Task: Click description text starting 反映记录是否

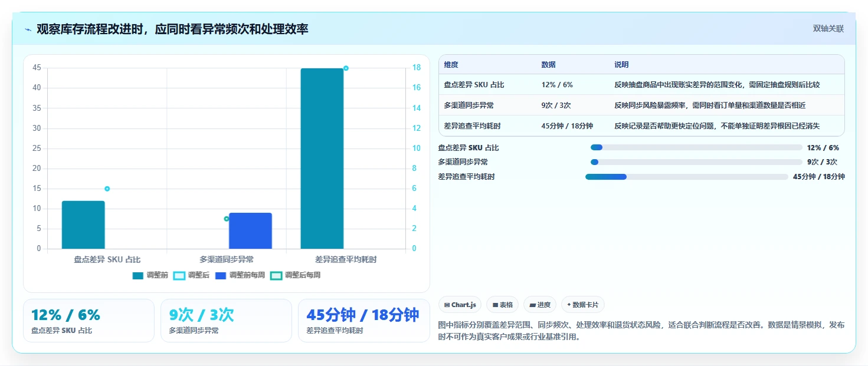Action: point(717,126)
